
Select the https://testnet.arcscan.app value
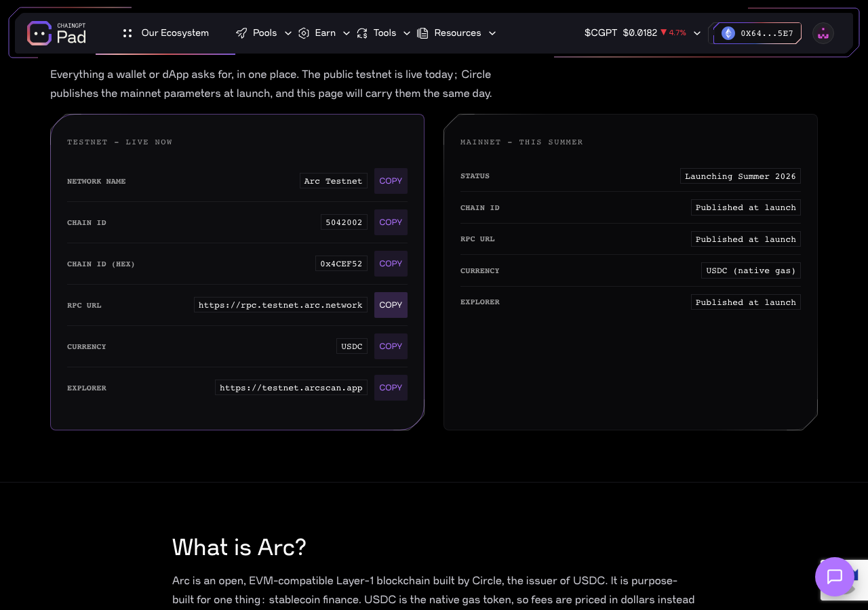(292, 388)
